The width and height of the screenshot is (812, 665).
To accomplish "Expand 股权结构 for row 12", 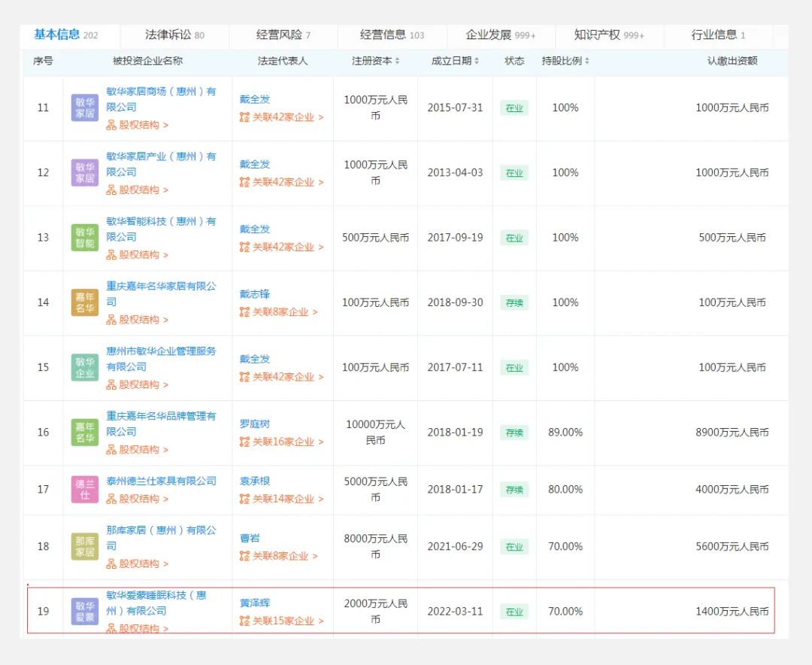I will tap(138, 190).
